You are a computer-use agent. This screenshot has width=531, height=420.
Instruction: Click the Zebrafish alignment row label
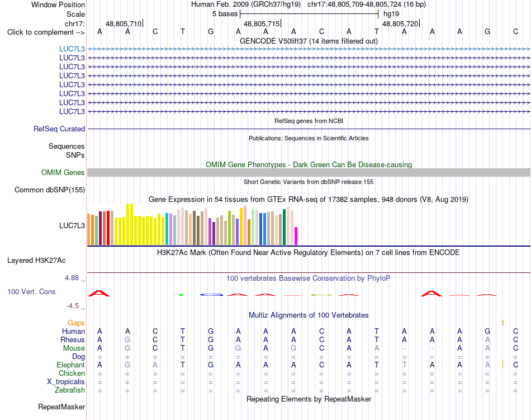[70, 390]
